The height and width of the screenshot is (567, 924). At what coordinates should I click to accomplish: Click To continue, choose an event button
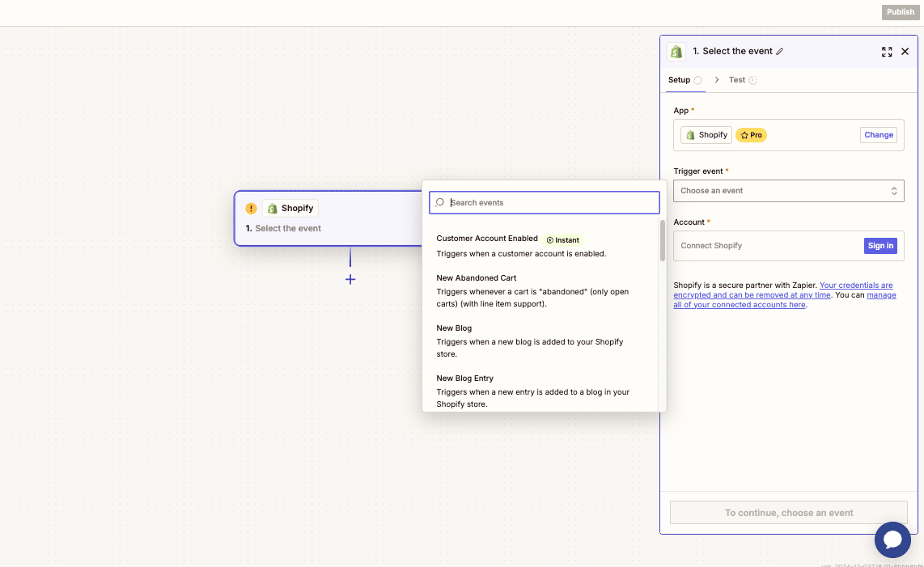pos(788,513)
